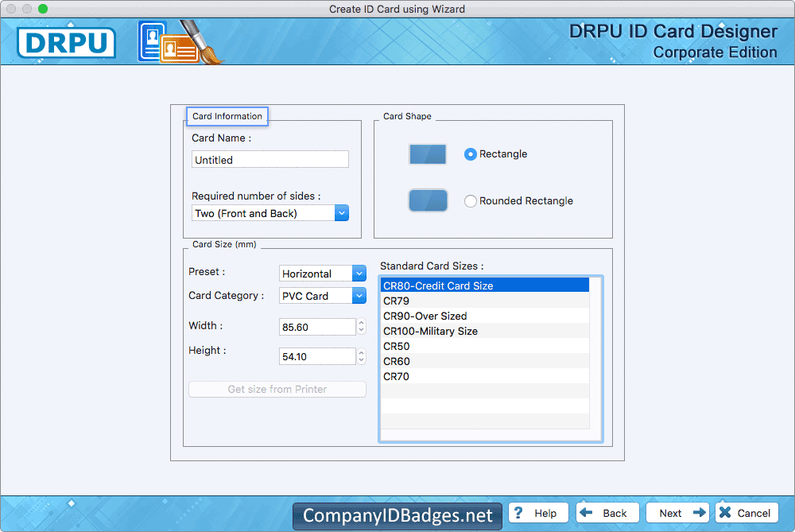795x532 pixels.
Task: Click the DRPU logo in header
Action: pos(67,43)
